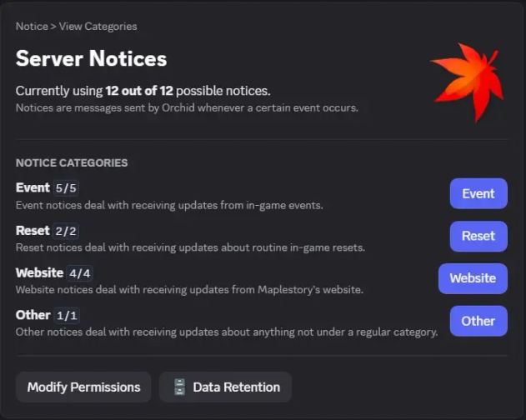The image size is (526, 420).
Task: Click the Event 5/5 count badge
Action: tap(66, 187)
